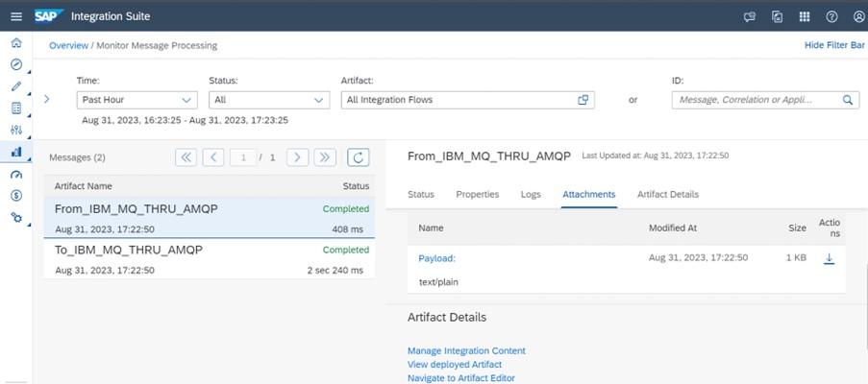Open the Test checklist icon in sidebar
This screenshot has height=384, width=868.
click(x=16, y=108)
